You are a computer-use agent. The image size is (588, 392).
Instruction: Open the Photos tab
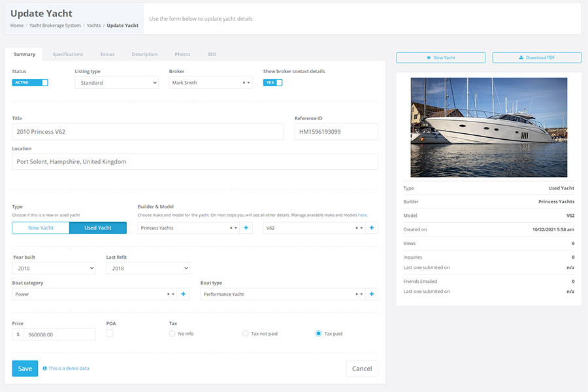(x=182, y=54)
